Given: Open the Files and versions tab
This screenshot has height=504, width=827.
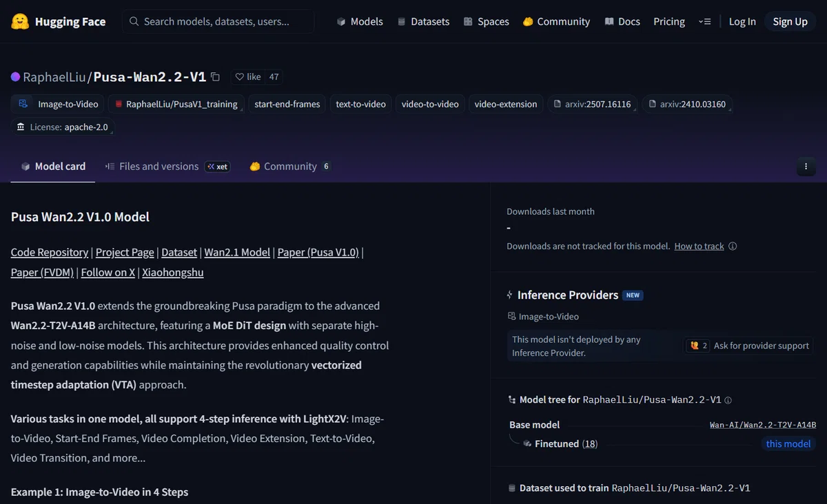Looking at the screenshot, I should (x=167, y=166).
